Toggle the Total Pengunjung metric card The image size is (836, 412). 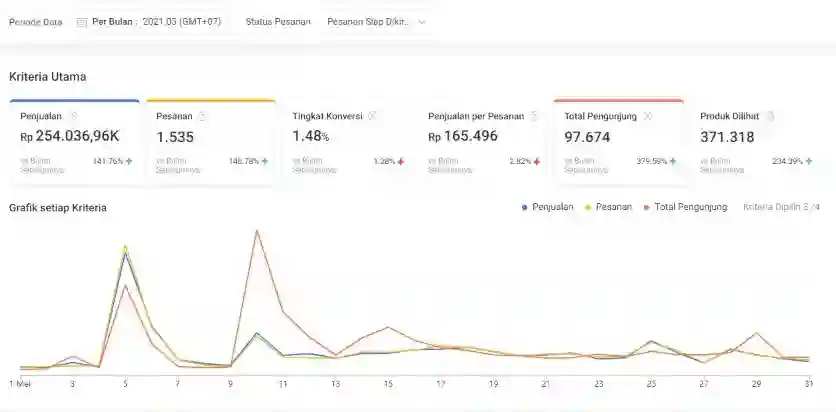[x=618, y=142]
